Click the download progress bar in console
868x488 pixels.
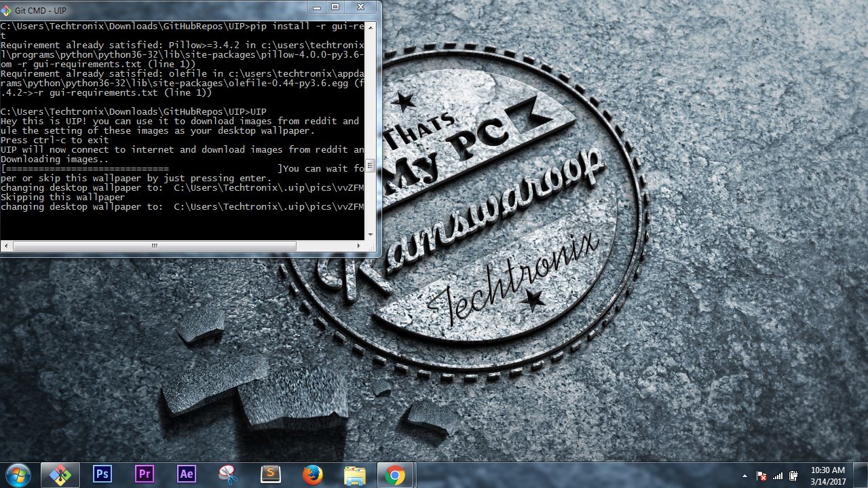tap(141, 168)
